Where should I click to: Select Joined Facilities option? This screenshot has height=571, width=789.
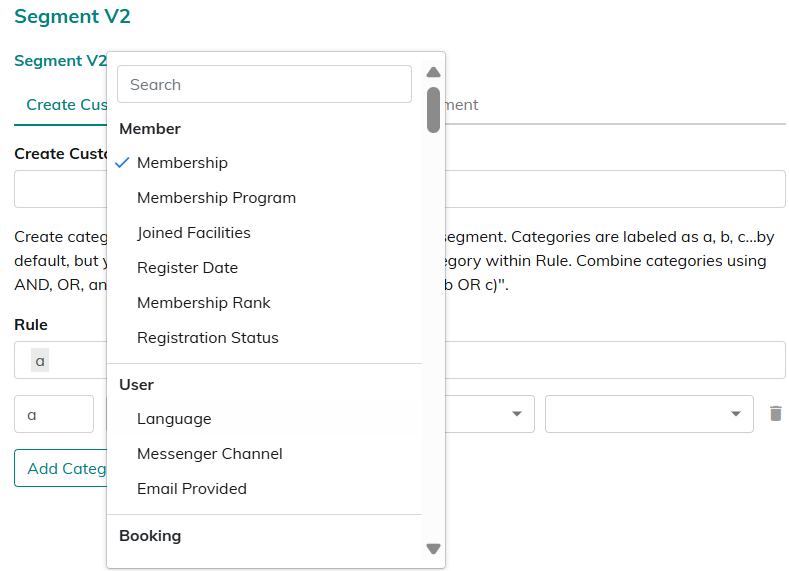[193, 233]
